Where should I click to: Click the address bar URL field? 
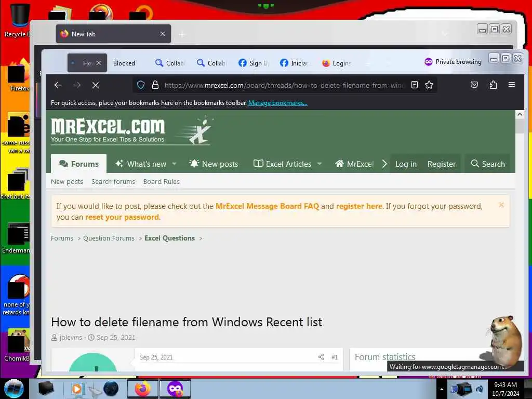pyautogui.click(x=283, y=85)
